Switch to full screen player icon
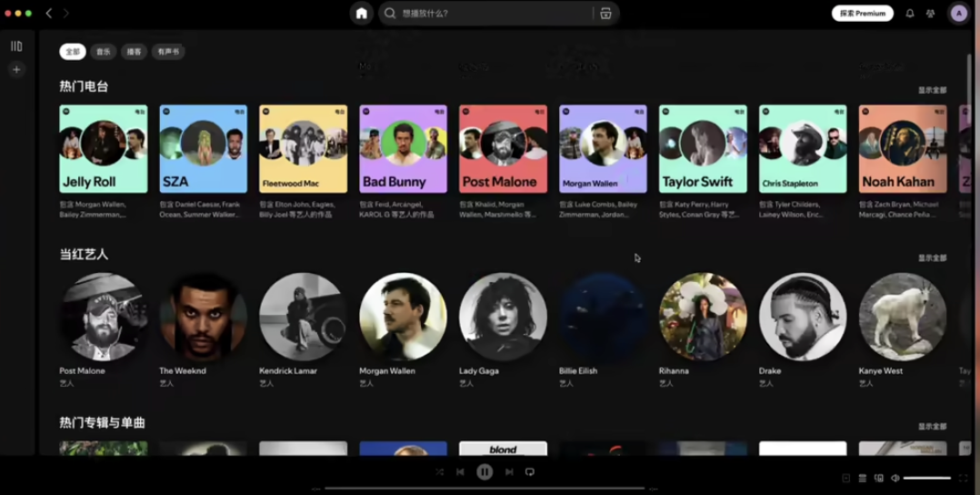Image resolution: width=980 pixels, height=495 pixels. click(x=964, y=478)
